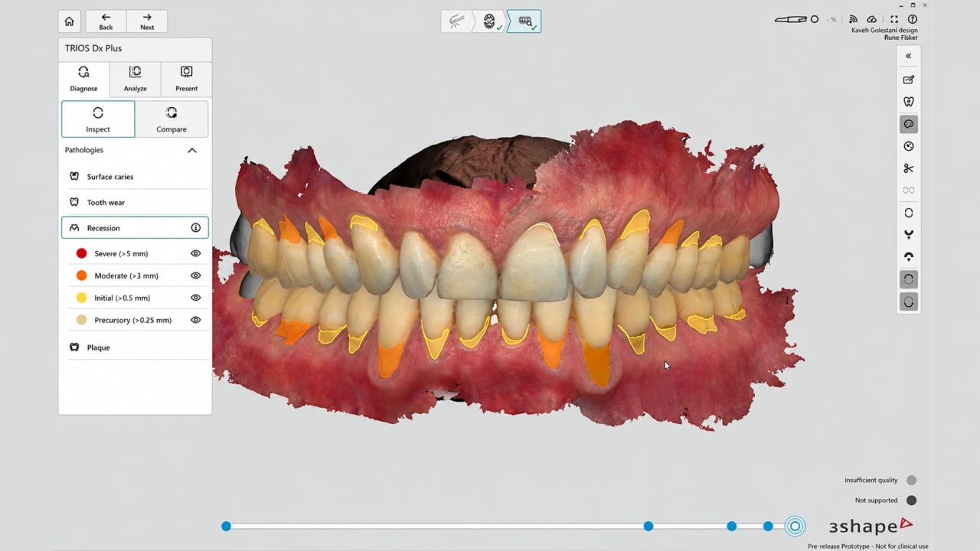Toggle visibility of Moderate (>3 mm)
Image resolution: width=980 pixels, height=551 pixels.
[x=195, y=275]
